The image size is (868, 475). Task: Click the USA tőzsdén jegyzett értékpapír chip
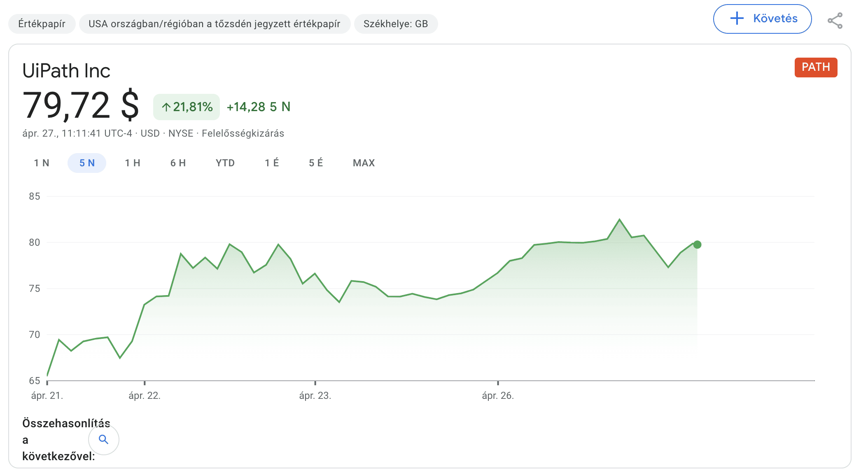(214, 24)
